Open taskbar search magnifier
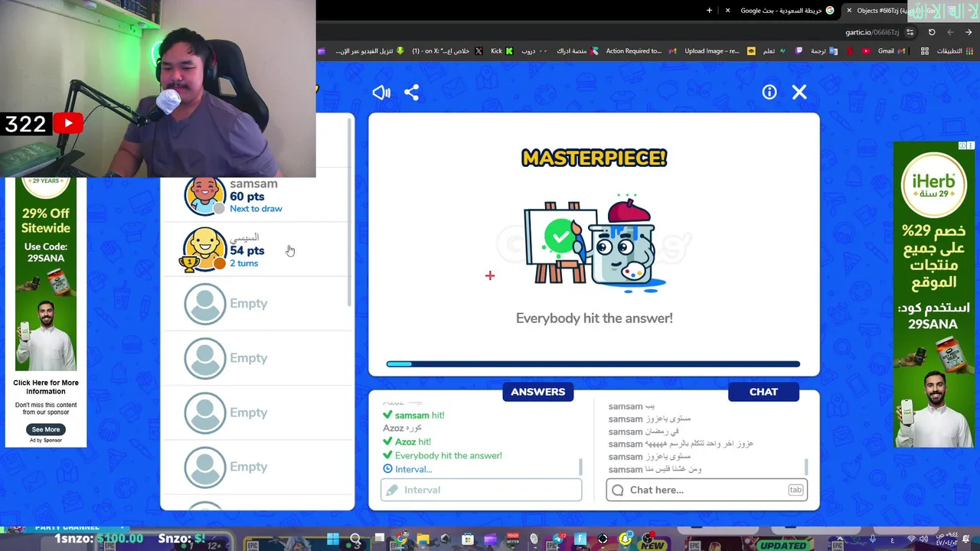980x551 pixels. point(355,540)
